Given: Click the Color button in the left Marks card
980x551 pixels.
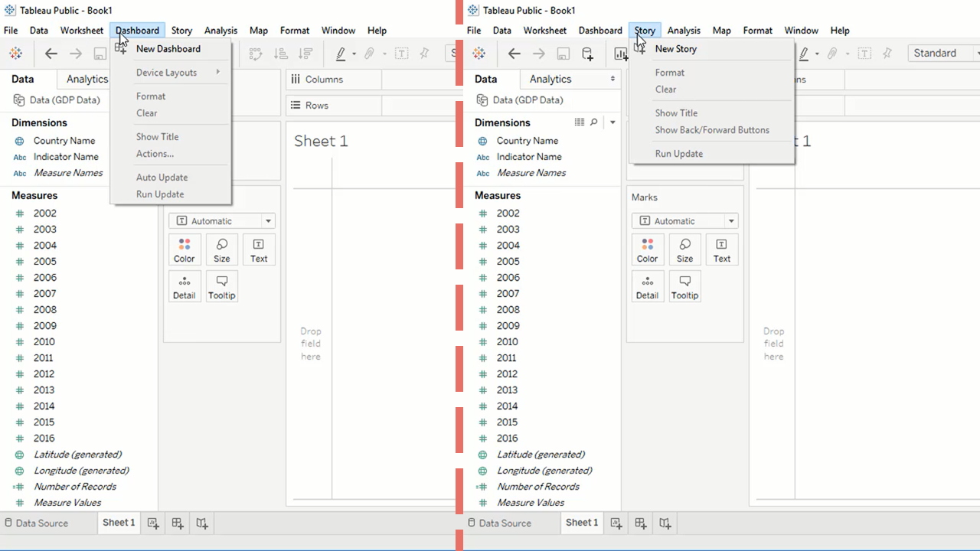Looking at the screenshot, I should point(184,250).
